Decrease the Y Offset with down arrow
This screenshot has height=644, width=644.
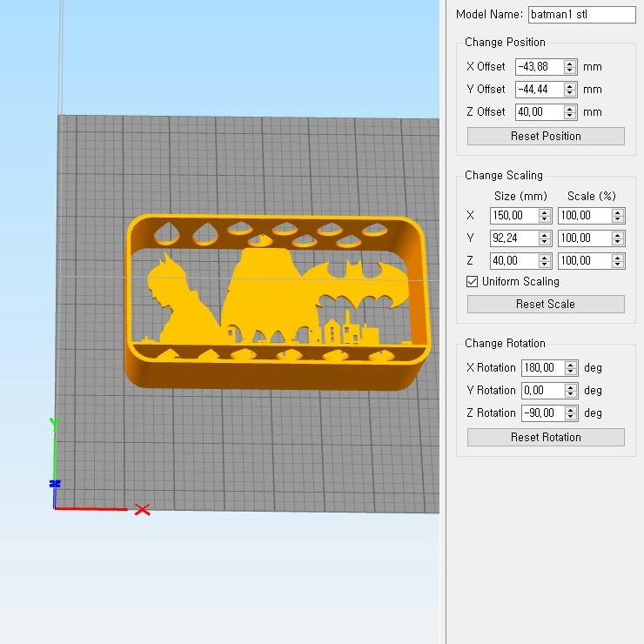click(x=570, y=93)
